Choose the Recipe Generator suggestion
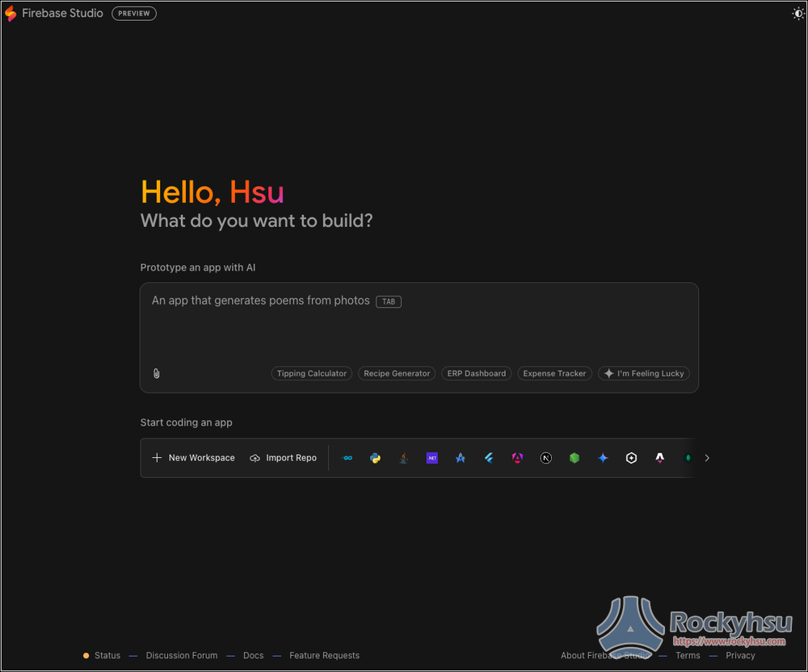This screenshot has height=672, width=808. pos(397,373)
